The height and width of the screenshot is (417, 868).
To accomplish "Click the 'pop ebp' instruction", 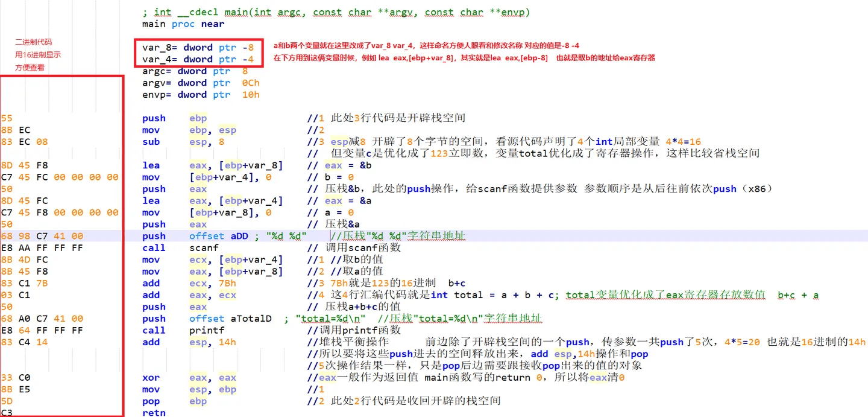I will (x=174, y=401).
